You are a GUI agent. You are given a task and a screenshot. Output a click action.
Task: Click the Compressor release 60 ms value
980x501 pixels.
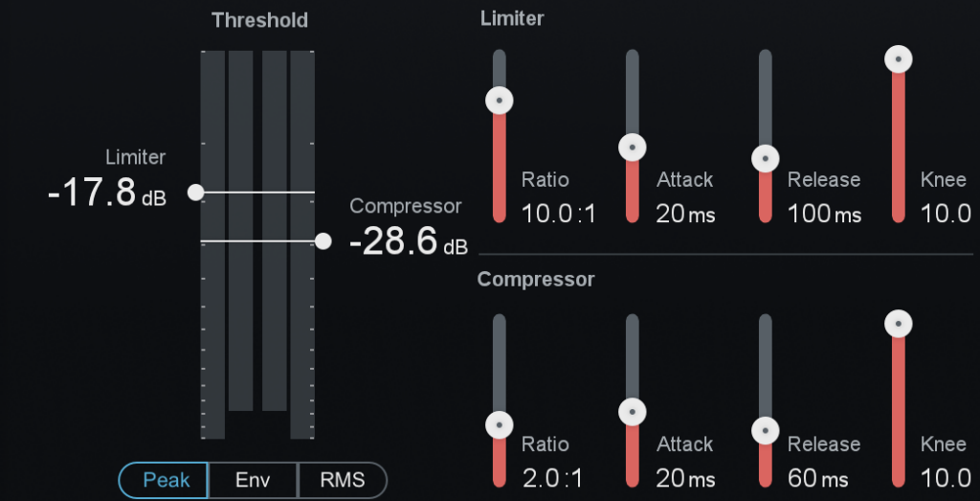[x=817, y=478]
